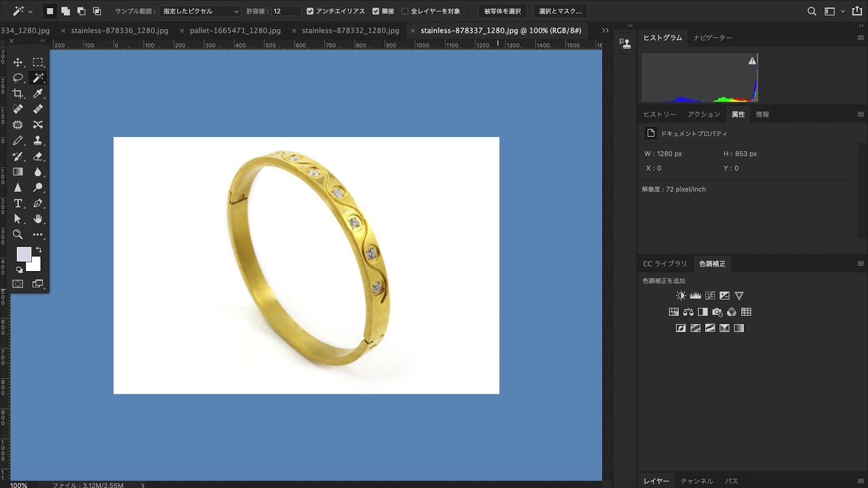Click the 選択とマスク button
Screen dimensions: 868x488
pyautogui.click(x=560, y=12)
